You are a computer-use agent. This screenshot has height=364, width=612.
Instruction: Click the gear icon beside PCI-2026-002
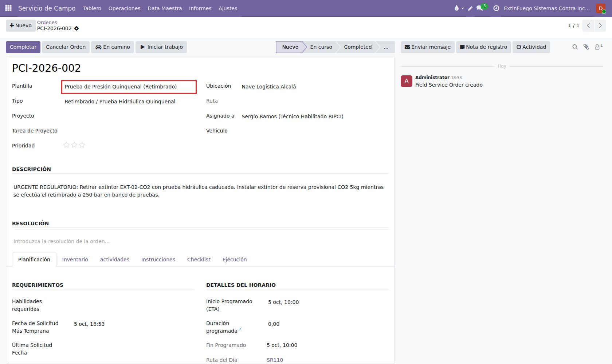click(76, 28)
